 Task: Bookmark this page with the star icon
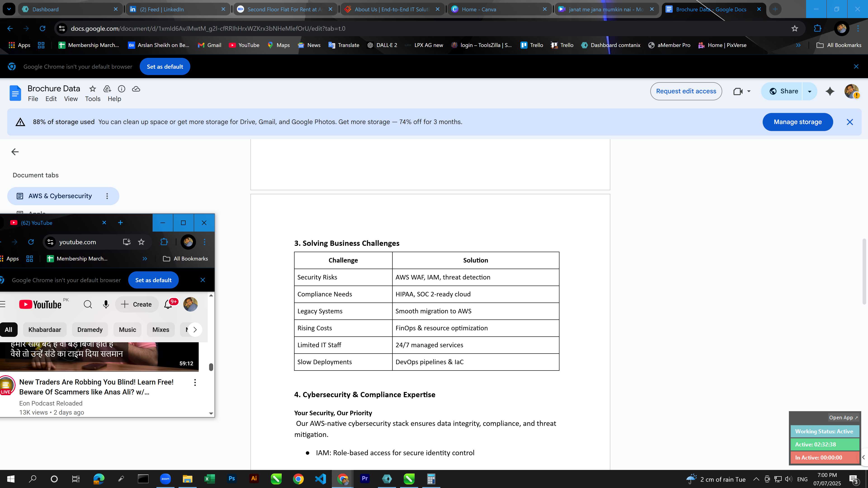[795, 29]
